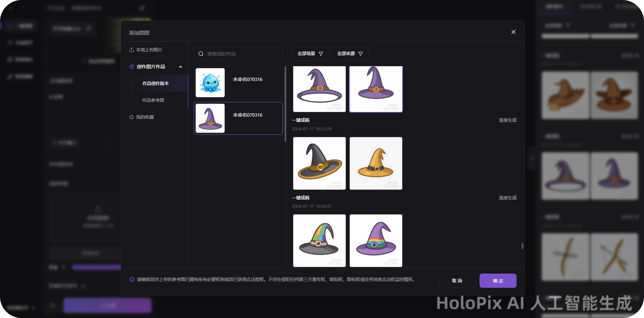
Task: Choose the golden yellow witch hat image
Action: pyautogui.click(x=376, y=163)
